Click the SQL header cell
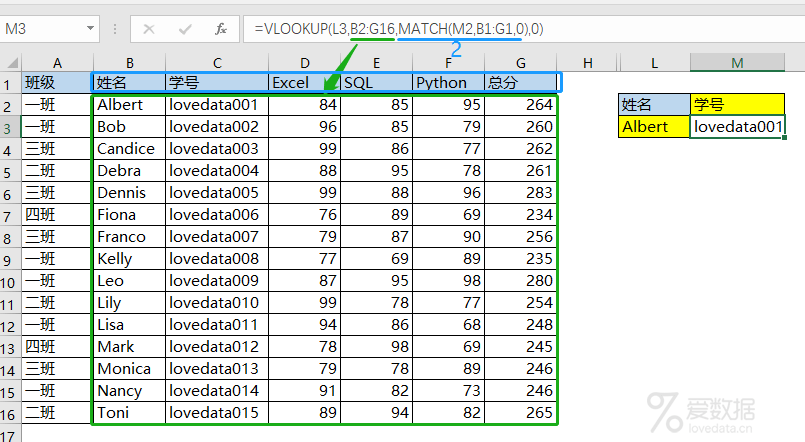805x442 pixels. pyautogui.click(x=376, y=83)
